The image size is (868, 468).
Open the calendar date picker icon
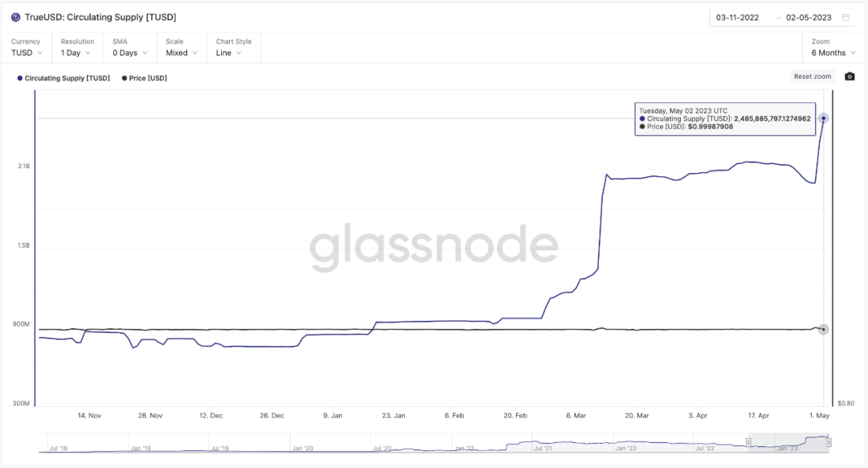845,17
